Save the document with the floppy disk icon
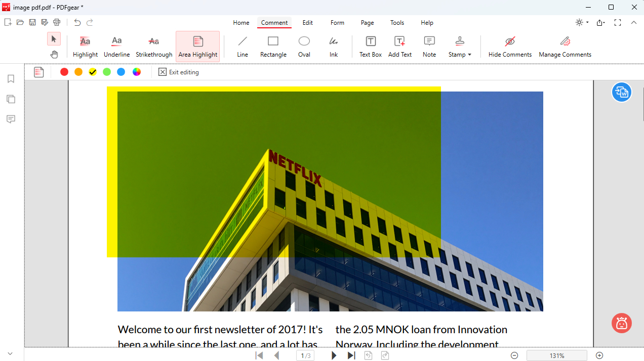644x361 pixels. pos(32,22)
